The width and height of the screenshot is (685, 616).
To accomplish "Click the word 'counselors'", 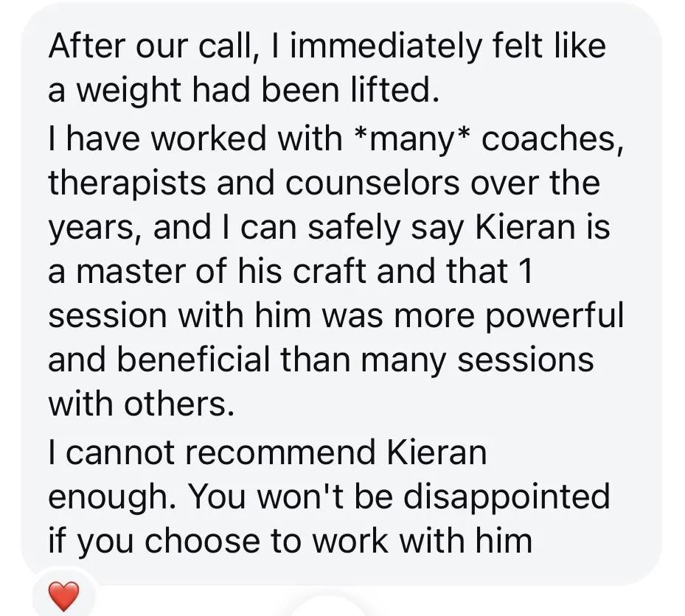I will tap(372, 183).
